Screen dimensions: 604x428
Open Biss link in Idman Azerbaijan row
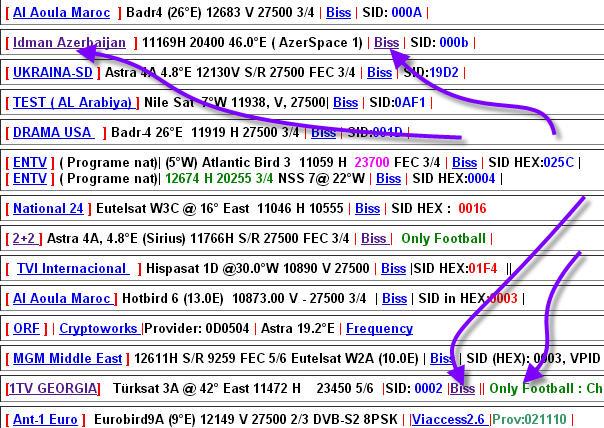point(386,42)
